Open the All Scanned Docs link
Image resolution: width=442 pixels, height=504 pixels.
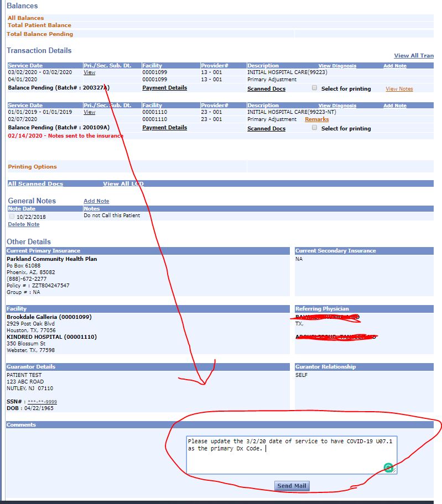point(35,184)
